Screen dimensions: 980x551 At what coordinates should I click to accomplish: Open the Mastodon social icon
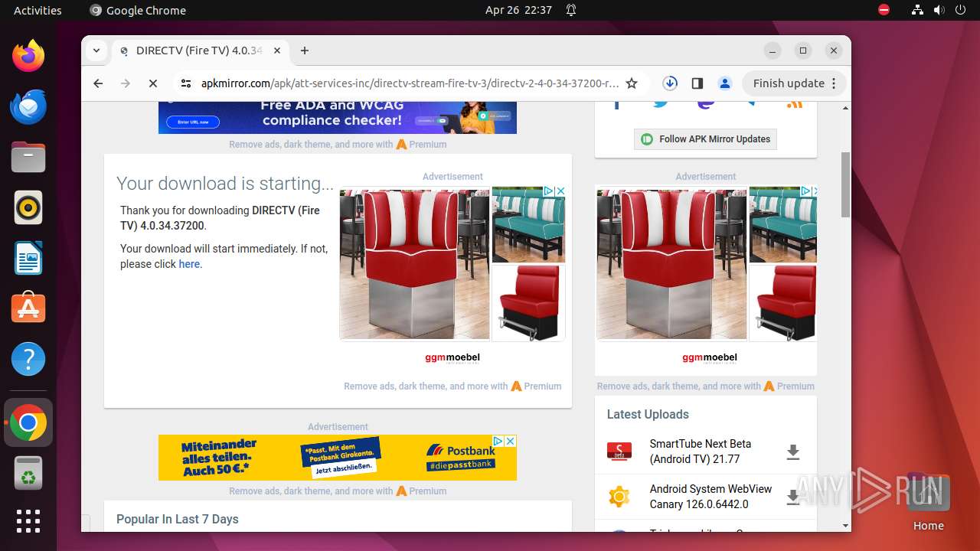point(706,103)
